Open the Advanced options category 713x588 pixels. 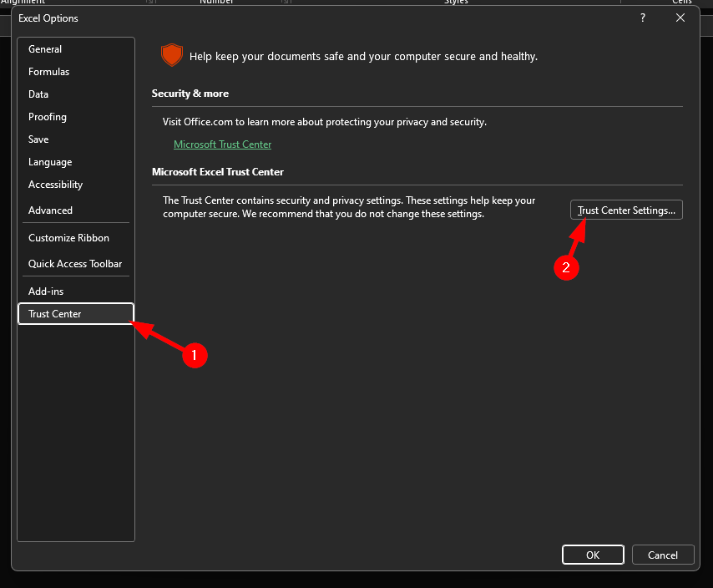tap(50, 210)
